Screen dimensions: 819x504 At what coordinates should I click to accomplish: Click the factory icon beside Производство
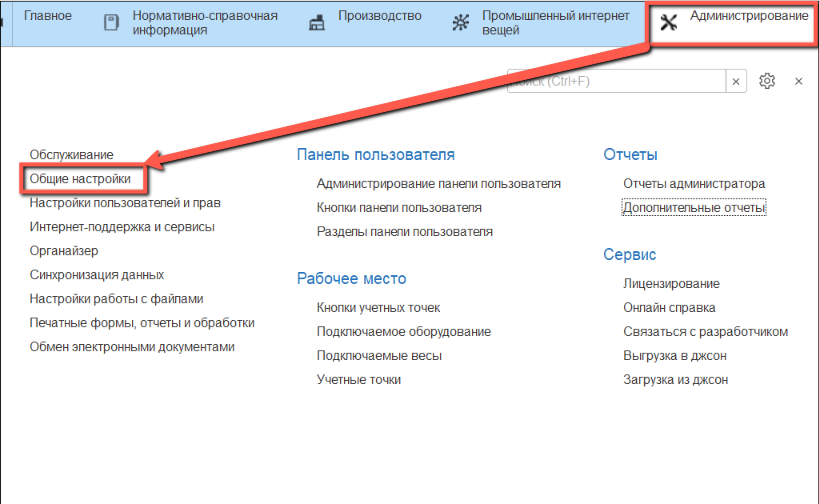(317, 24)
